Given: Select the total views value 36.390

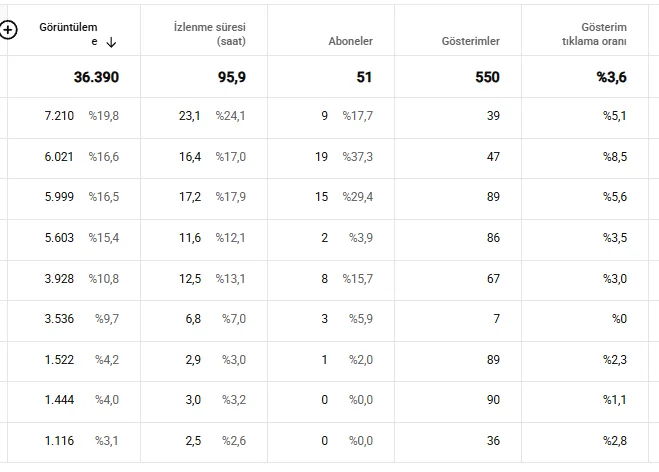Looking at the screenshot, I should (96, 77).
